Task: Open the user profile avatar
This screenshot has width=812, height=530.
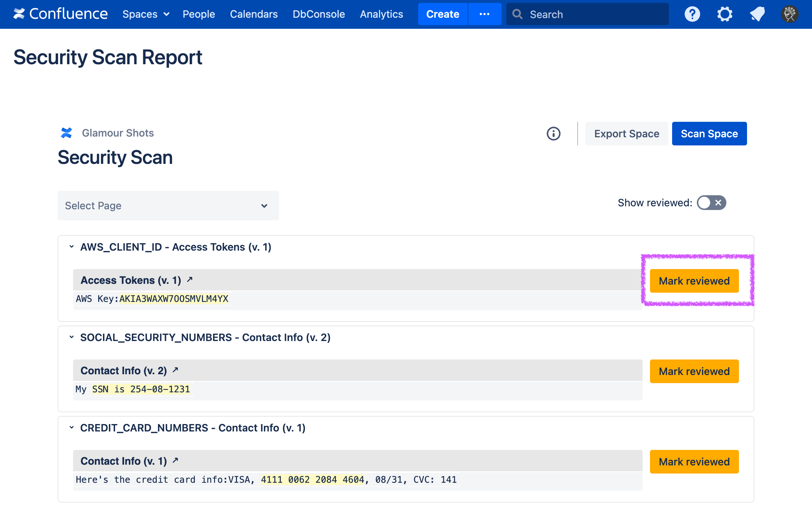Action: coord(789,14)
